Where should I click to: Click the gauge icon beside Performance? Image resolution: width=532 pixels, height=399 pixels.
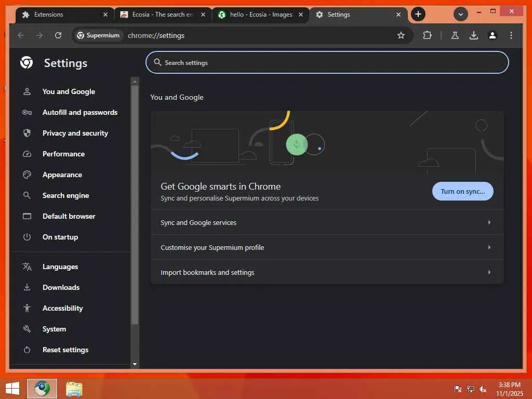[27, 154]
